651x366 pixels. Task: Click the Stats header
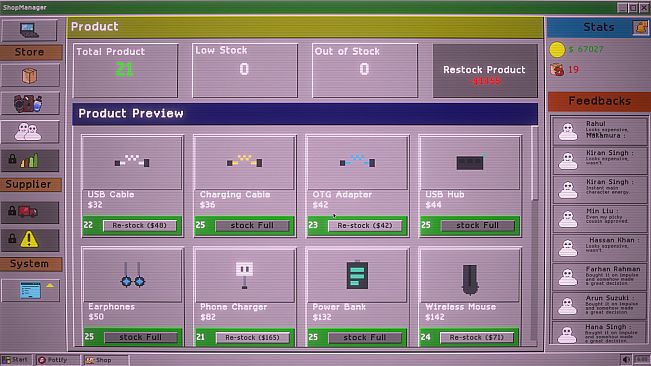coord(598,27)
